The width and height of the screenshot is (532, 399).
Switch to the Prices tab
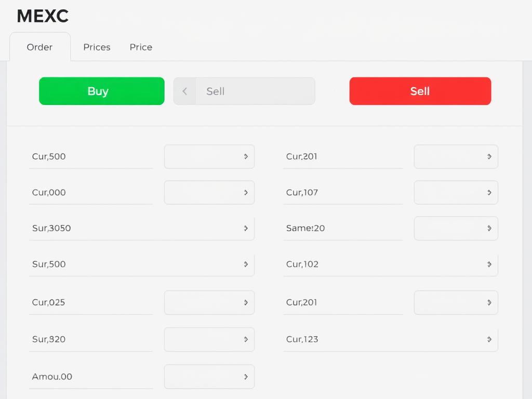[x=97, y=47]
